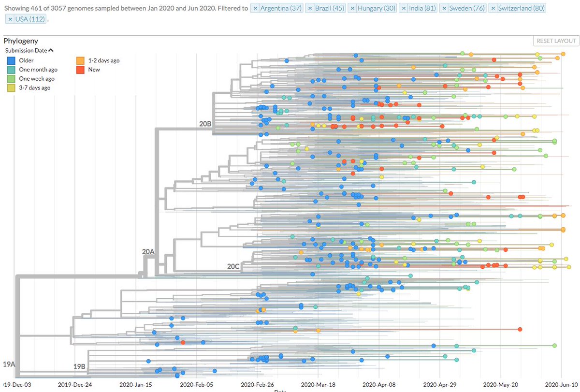Click the Sweden (76) filter label
This screenshot has height=392, width=580.
coord(466,9)
